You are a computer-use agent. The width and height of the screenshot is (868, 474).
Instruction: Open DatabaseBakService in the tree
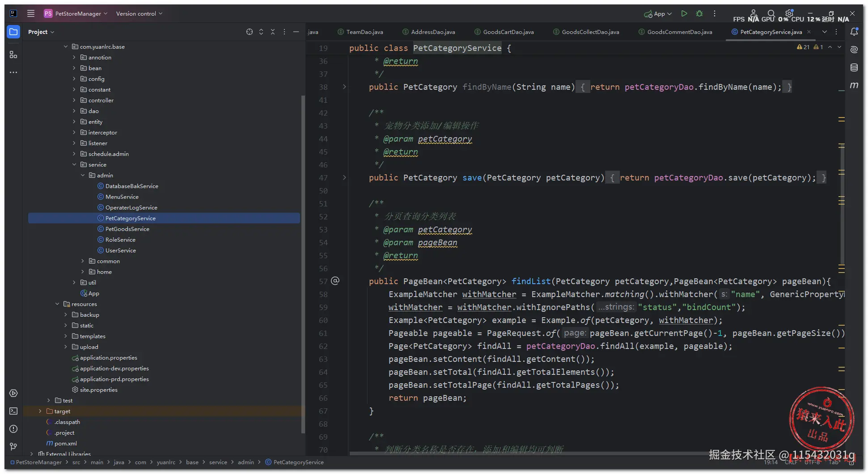tap(131, 186)
